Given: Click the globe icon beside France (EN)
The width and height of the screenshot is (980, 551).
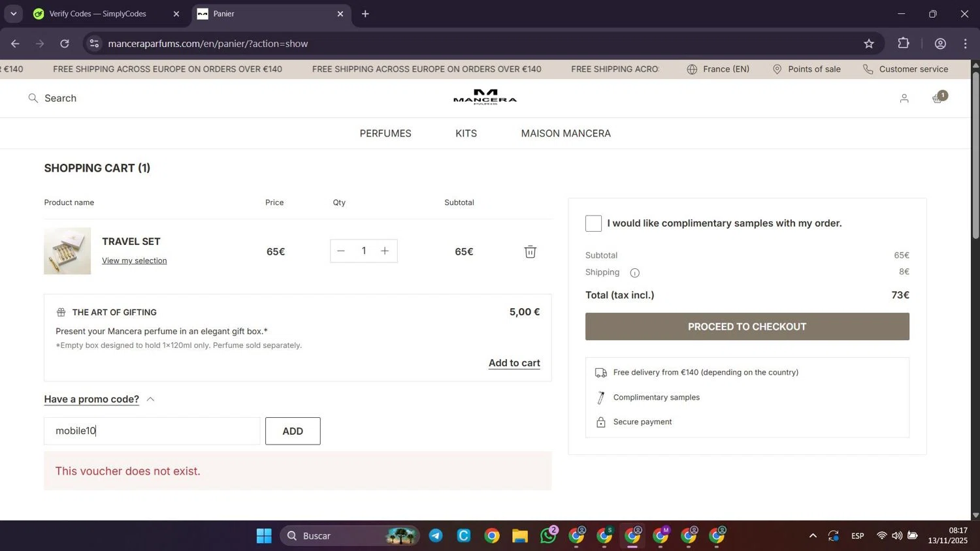Looking at the screenshot, I should pos(692,69).
